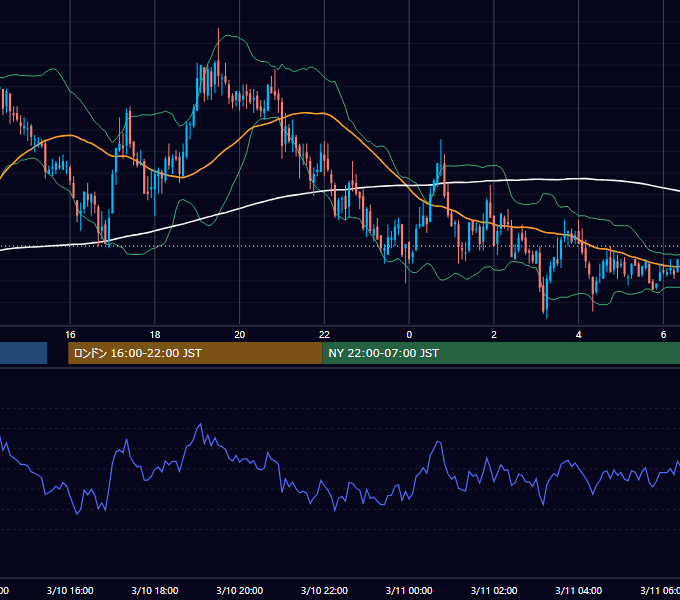Click the 3/11 00:00 date label

click(409, 590)
